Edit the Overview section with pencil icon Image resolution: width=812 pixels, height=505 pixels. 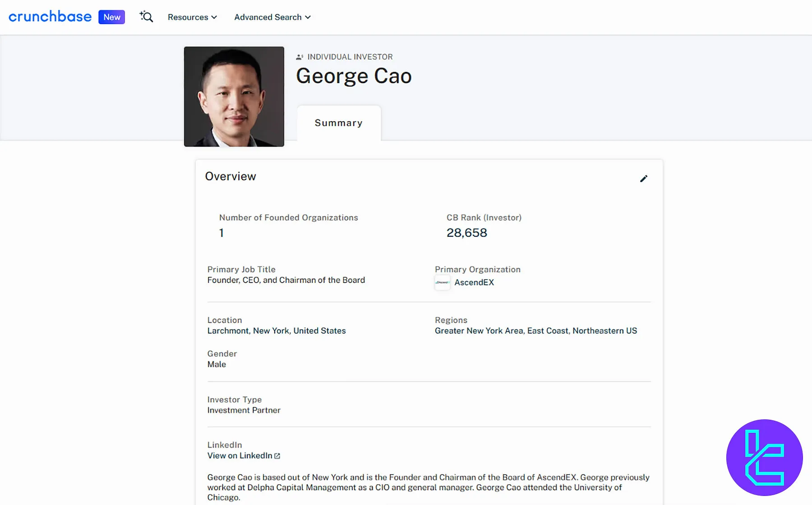tap(644, 179)
